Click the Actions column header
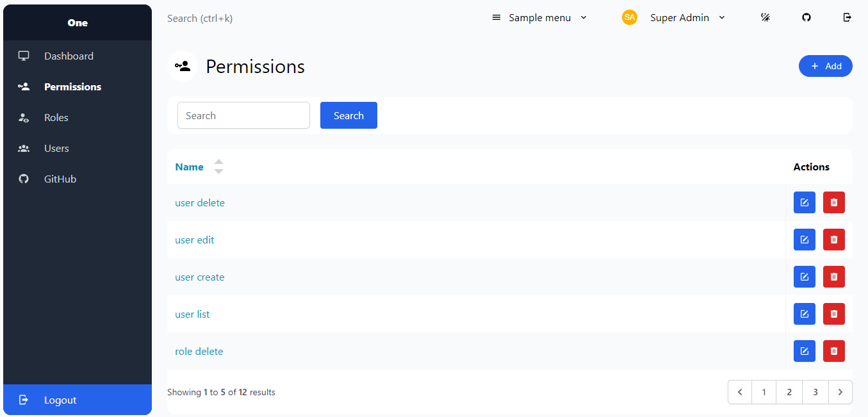This screenshot has height=417, width=868. [x=811, y=167]
